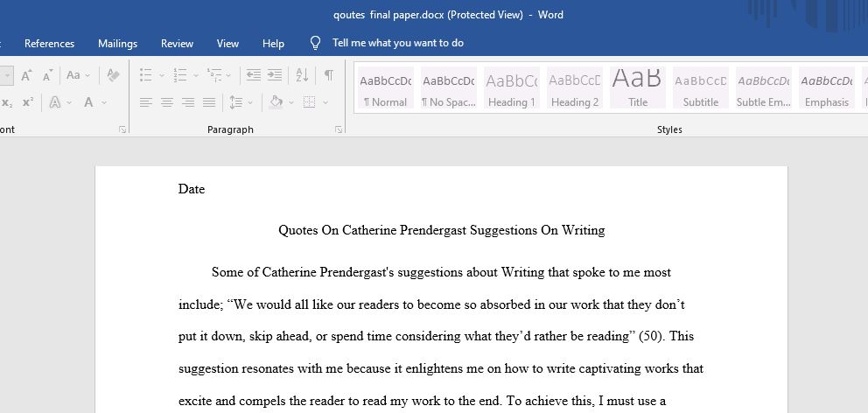The width and height of the screenshot is (868, 413).
Task: Sort text with the A-Z icon
Action: 302,75
